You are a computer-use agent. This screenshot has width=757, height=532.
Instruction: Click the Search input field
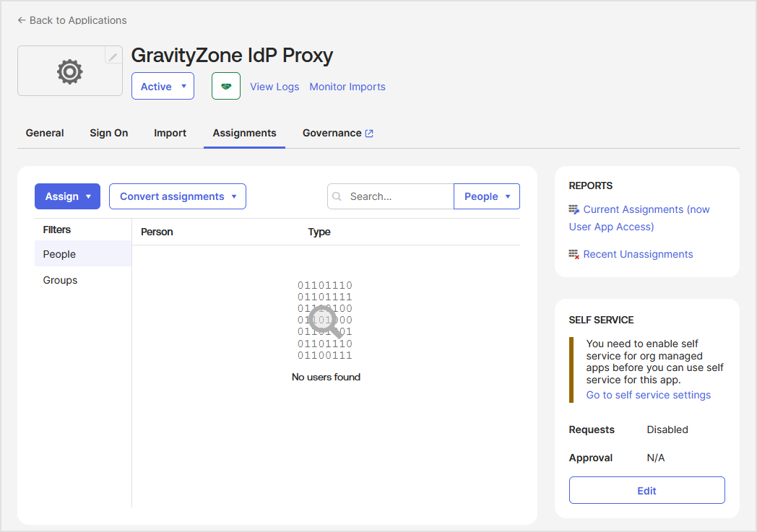tap(391, 196)
